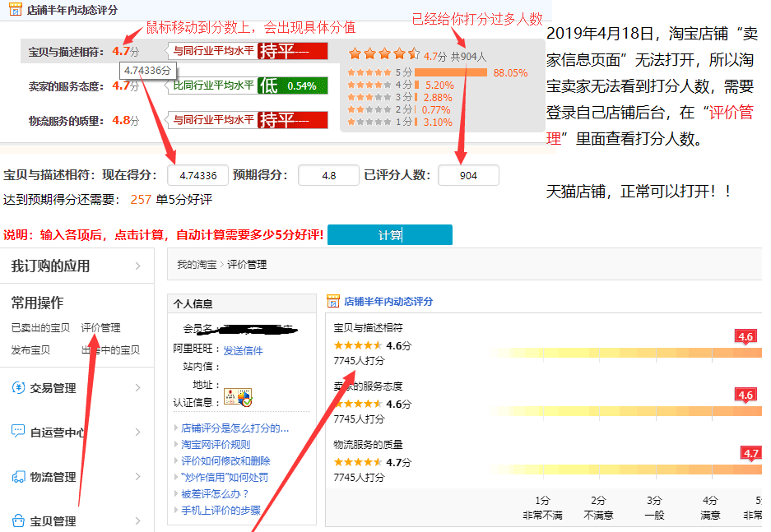Click the 自运营中心 chat bubble icon

(x=18, y=432)
